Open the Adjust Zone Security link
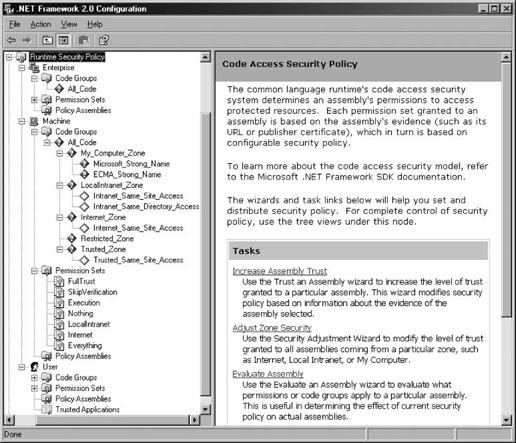The height and width of the screenshot is (443, 516). [272, 328]
